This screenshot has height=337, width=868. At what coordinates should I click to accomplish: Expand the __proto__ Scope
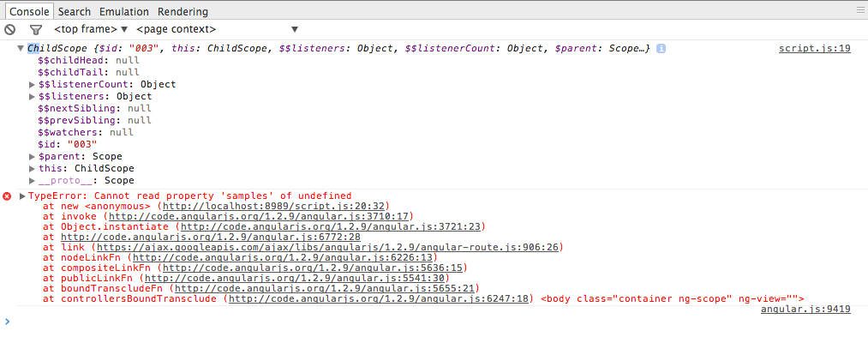[32, 181]
